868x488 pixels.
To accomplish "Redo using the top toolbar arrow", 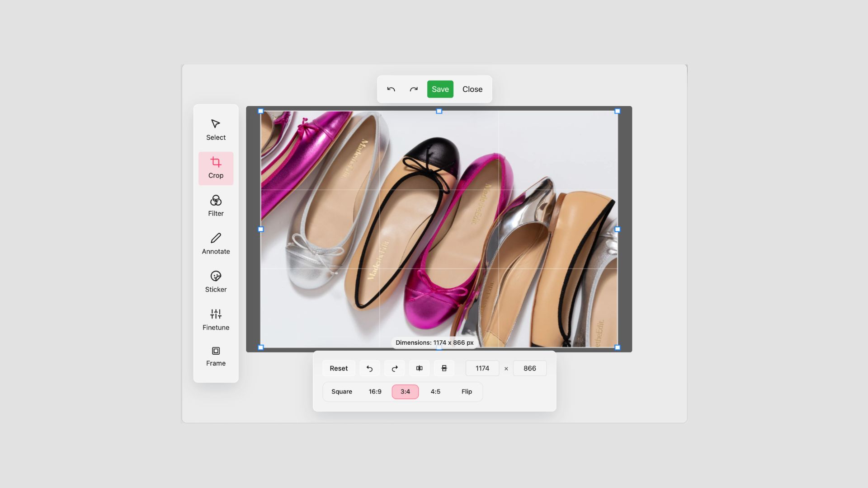I will tap(414, 89).
